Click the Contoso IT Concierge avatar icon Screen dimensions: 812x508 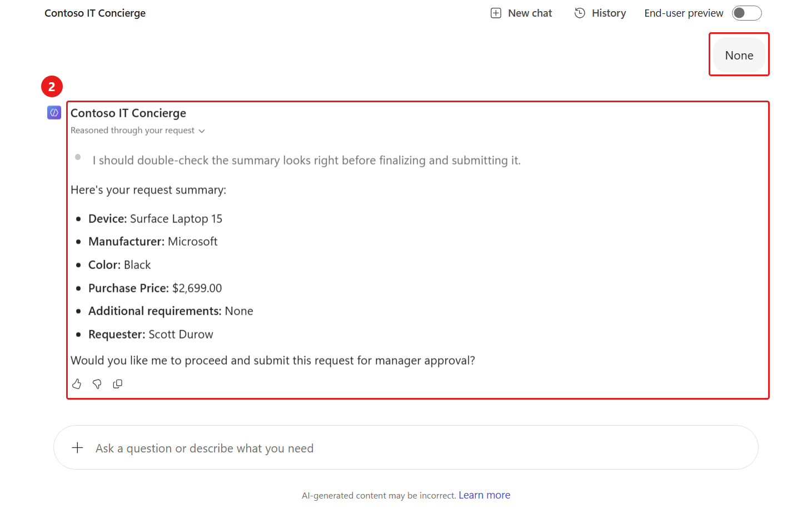coord(54,113)
